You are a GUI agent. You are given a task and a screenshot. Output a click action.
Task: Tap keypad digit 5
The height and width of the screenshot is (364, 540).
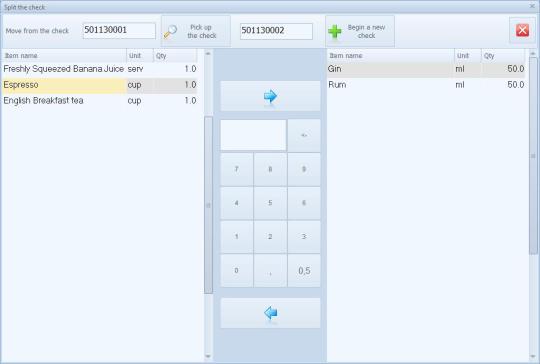pos(270,203)
